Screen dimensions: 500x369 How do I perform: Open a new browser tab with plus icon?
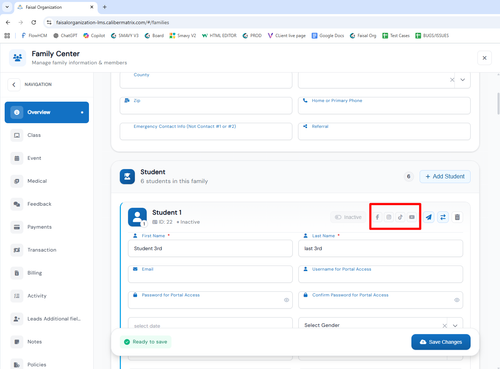pos(105,7)
